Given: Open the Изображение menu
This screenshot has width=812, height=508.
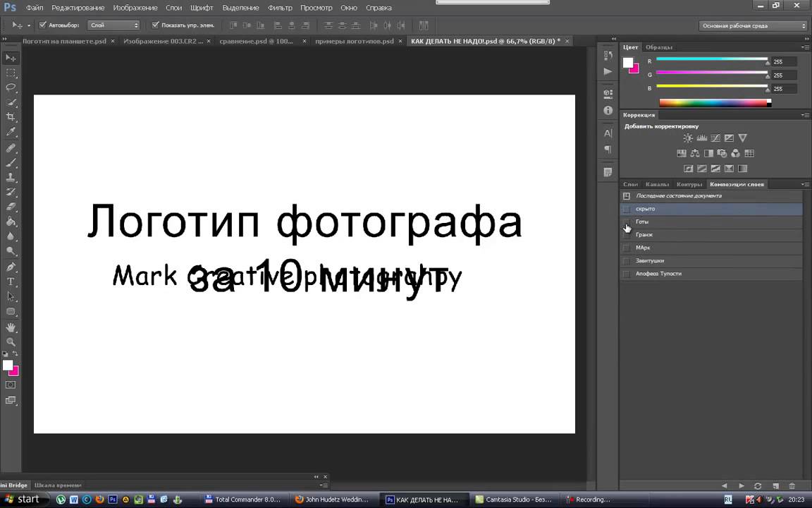Looking at the screenshot, I should [135, 8].
